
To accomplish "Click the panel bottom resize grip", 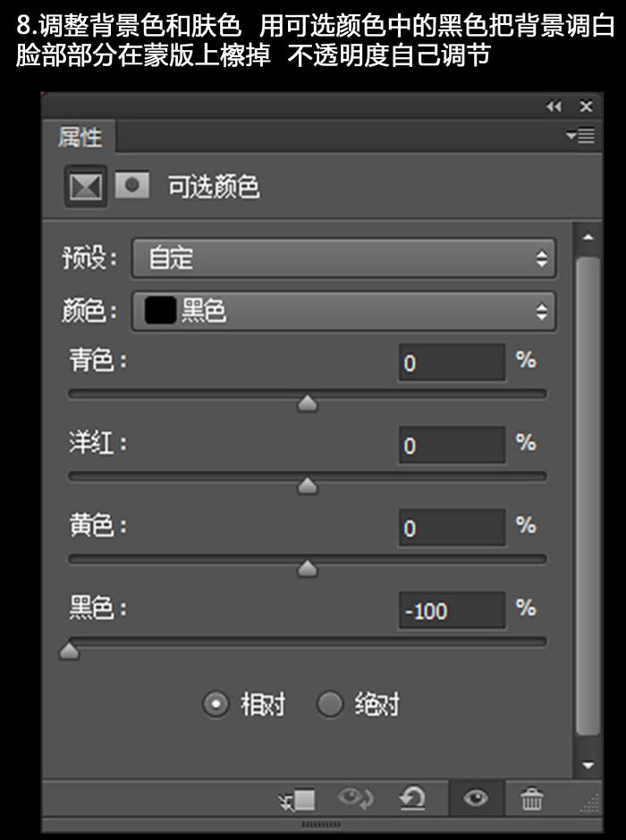I will point(321,824).
